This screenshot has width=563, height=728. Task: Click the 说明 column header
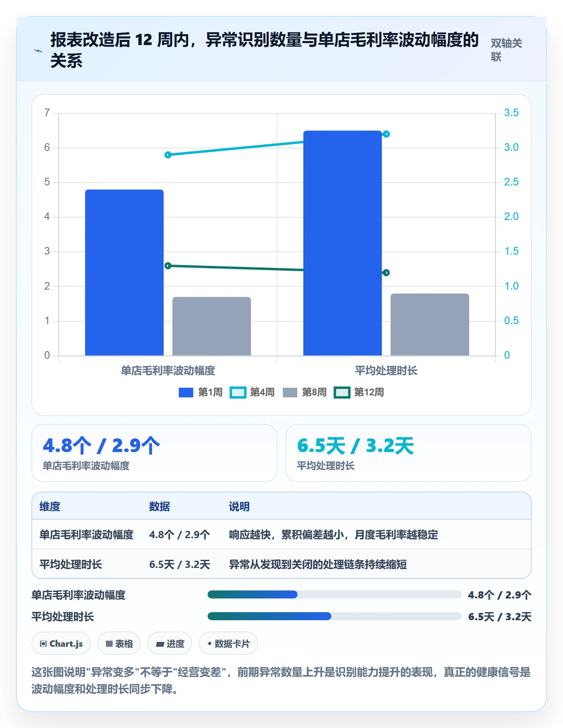point(239,506)
